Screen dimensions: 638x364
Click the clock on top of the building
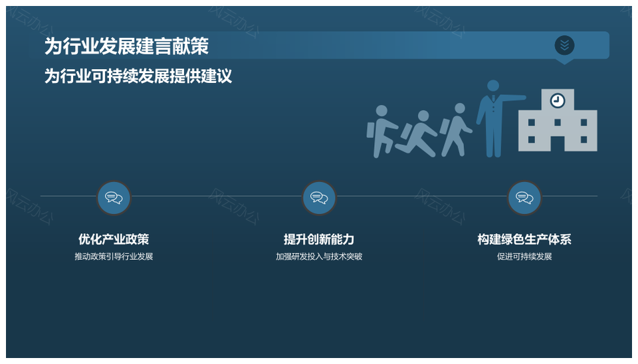[558, 100]
